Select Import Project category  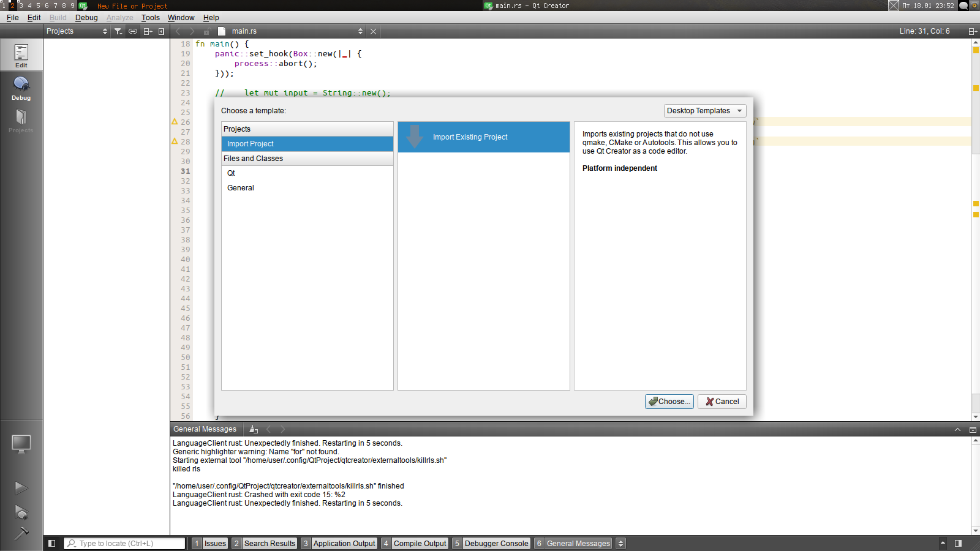coord(307,144)
